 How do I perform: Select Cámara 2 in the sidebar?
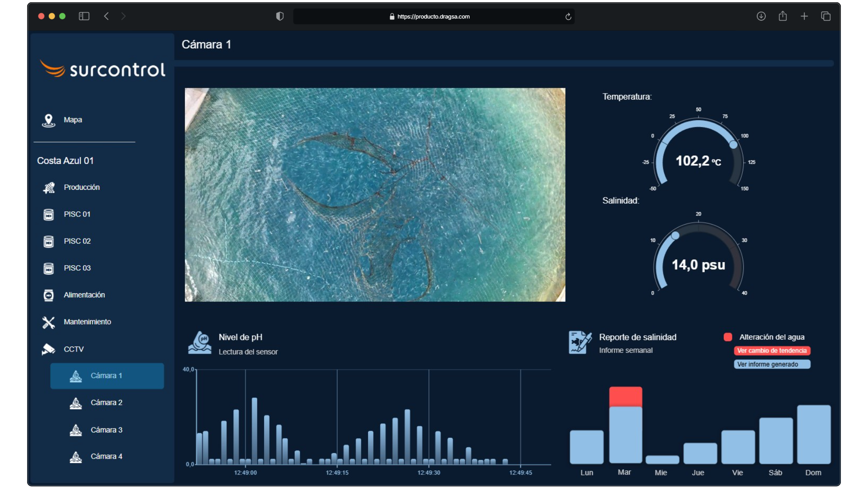coord(107,403)
